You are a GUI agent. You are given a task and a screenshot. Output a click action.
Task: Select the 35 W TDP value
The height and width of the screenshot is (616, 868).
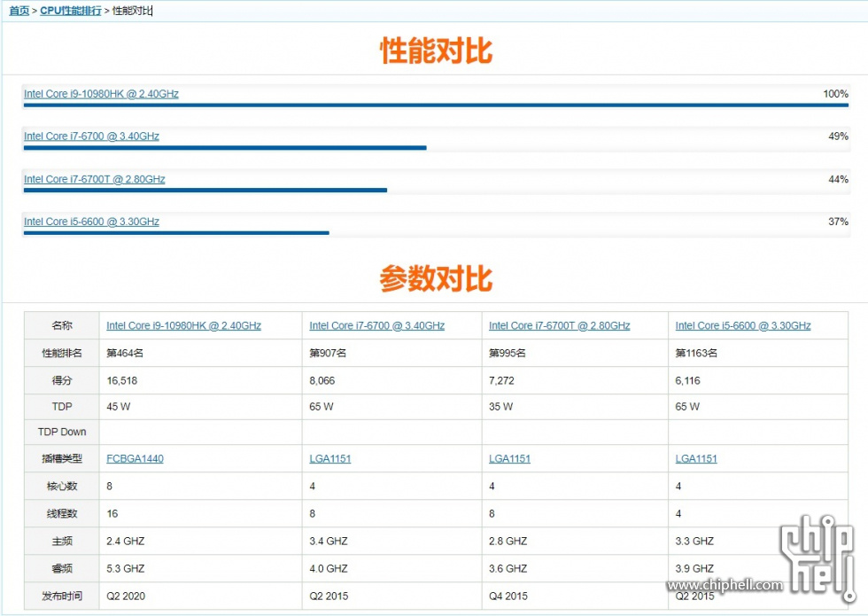pyautogui.click(x=501, y=406)
